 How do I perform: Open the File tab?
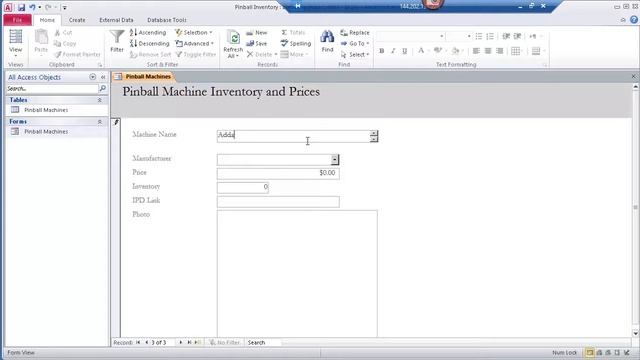pos(17,20)
